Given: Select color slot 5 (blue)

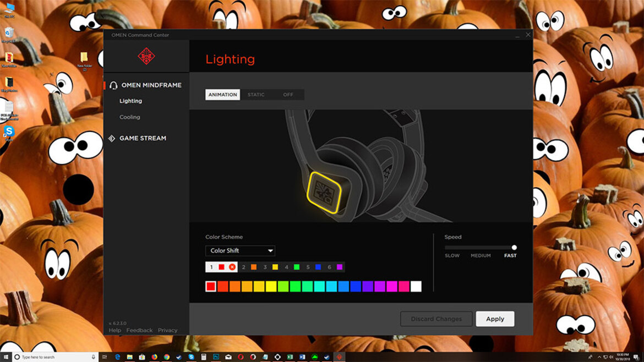Looking at the screenshot, I should (x=313, y=267).
